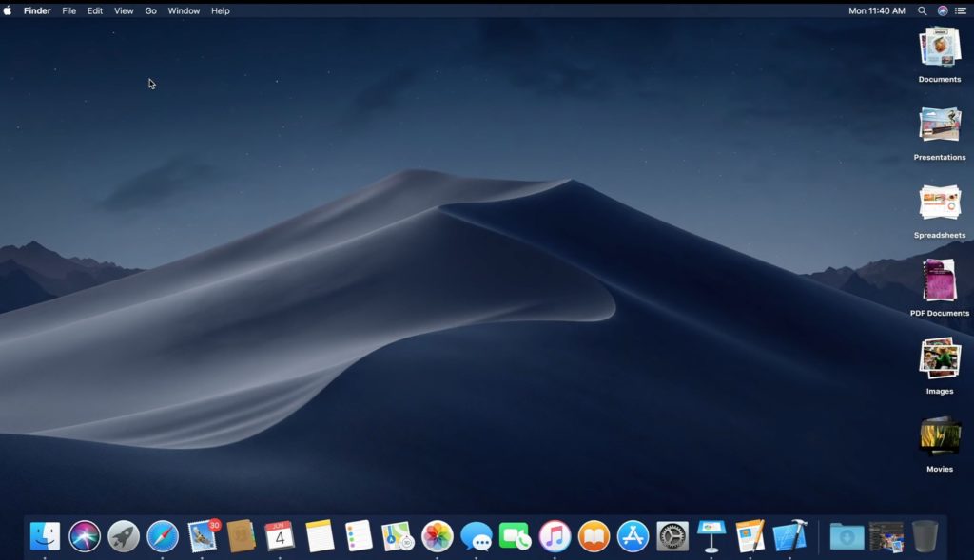Launch the Messages app in the Dock
This screenshot has height=560, width=974.
476,536
